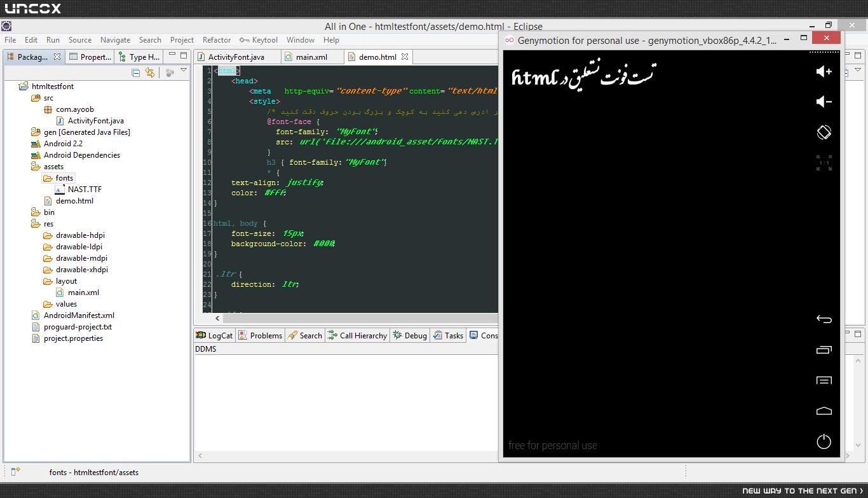Minimize the Package Explorer panel

pos(172,55)
